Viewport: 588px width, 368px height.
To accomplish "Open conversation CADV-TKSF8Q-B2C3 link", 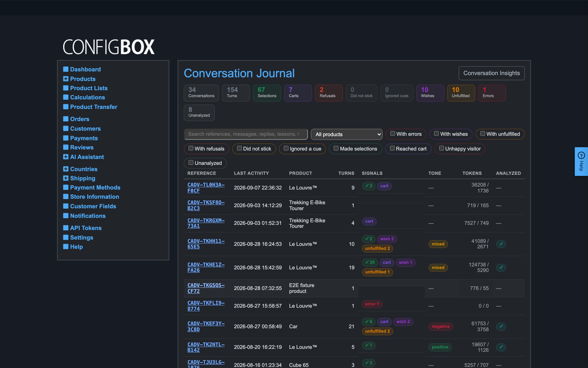I will [x=206, y=205].
